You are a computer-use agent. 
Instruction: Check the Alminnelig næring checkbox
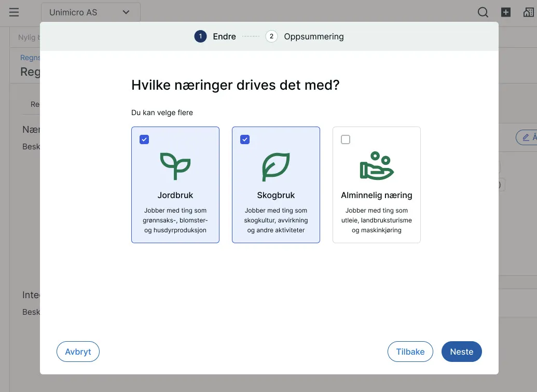(x=345, y=139)
